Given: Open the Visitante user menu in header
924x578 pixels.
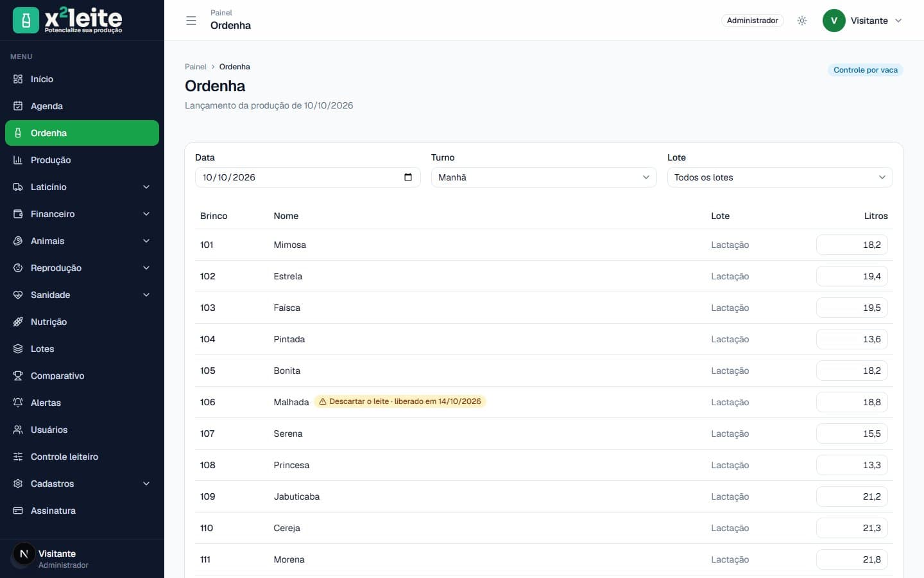Looking at the screenshot, I should click(863, 21).
